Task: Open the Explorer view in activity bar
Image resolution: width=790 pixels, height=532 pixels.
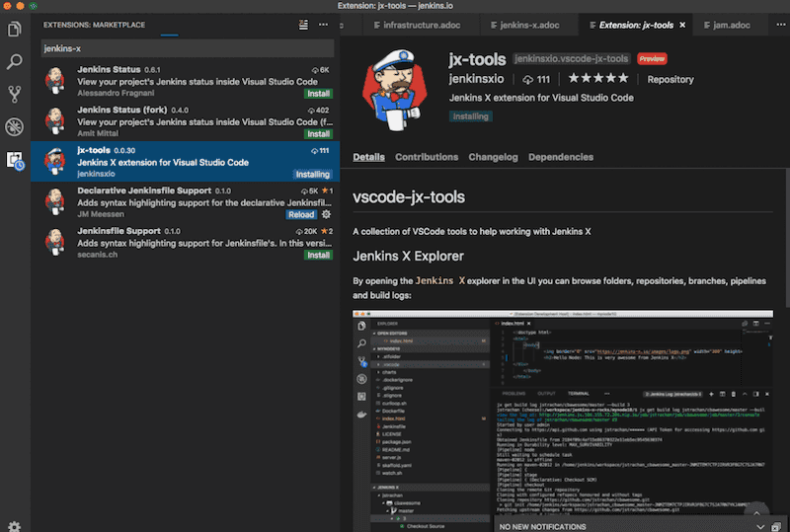Action: click(14, 27)
